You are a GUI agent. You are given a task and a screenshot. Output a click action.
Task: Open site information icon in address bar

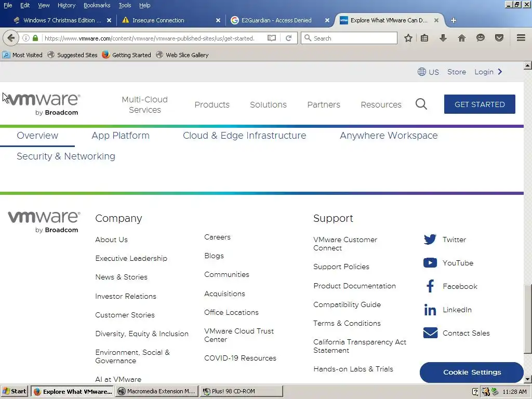point(26,38)
